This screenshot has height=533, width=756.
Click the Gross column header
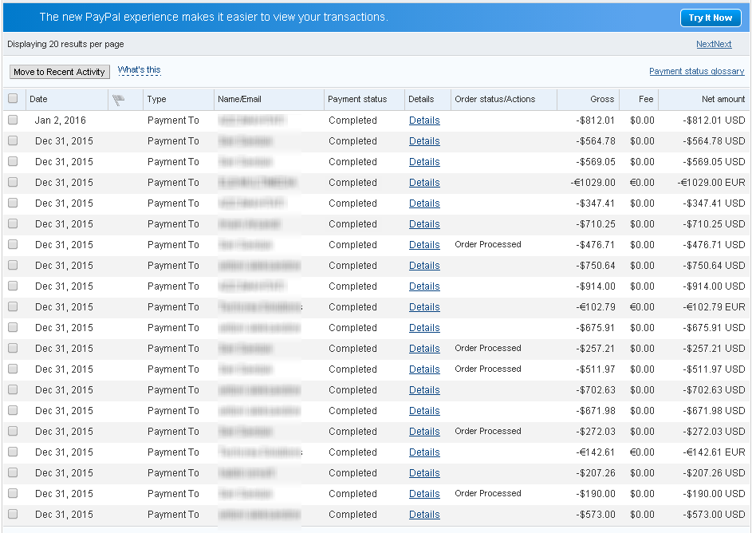602,99
